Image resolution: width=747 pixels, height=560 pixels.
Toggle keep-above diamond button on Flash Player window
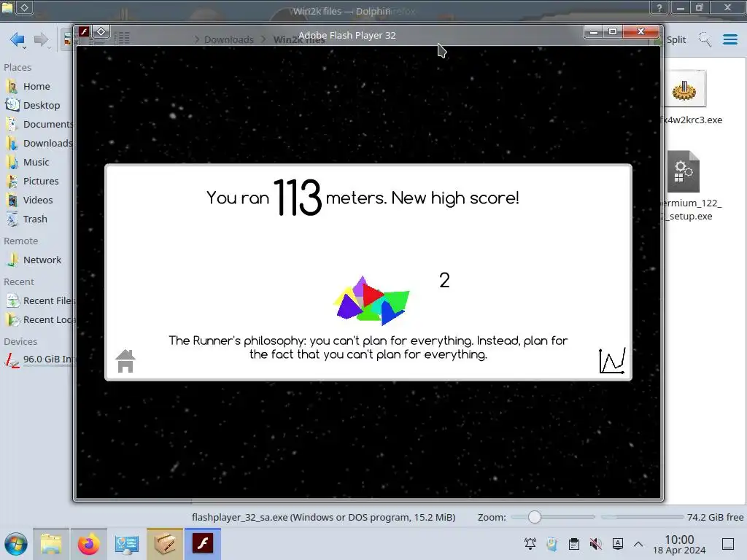(x=101, y=32)
